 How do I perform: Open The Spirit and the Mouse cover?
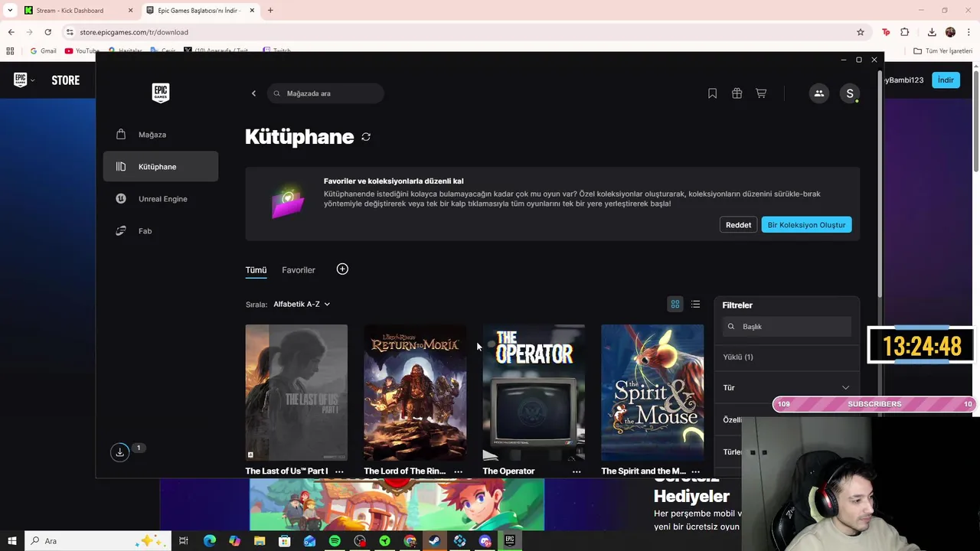click(x=652, y=393)
